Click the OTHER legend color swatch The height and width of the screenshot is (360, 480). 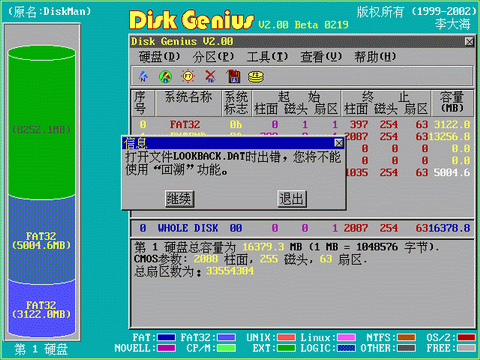406,348
